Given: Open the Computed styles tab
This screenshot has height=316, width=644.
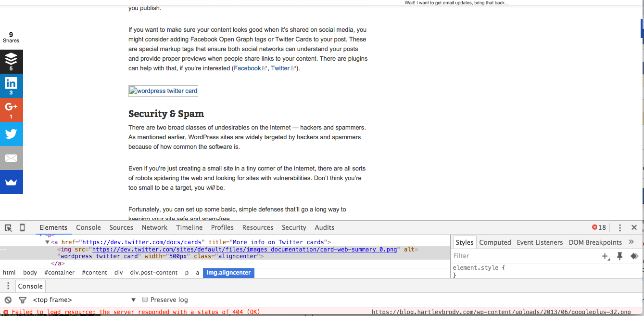Looking at the screenshot, I should (x=495, y=243).
